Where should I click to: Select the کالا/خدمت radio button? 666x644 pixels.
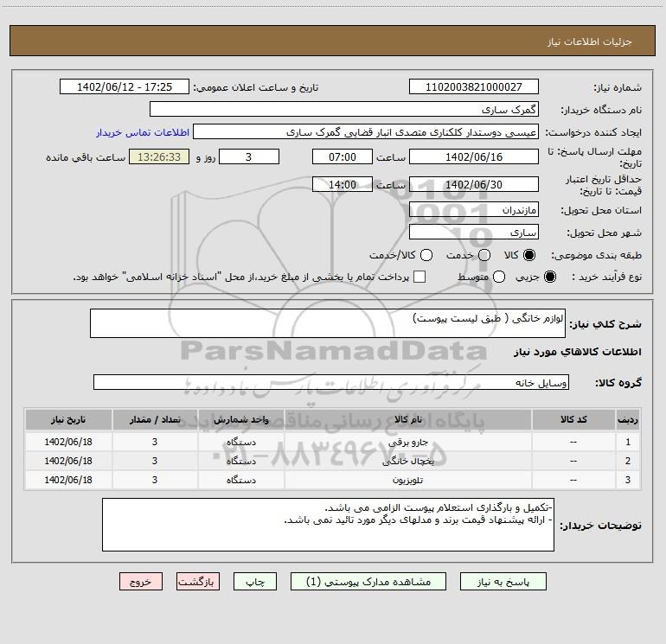(426, 255)
